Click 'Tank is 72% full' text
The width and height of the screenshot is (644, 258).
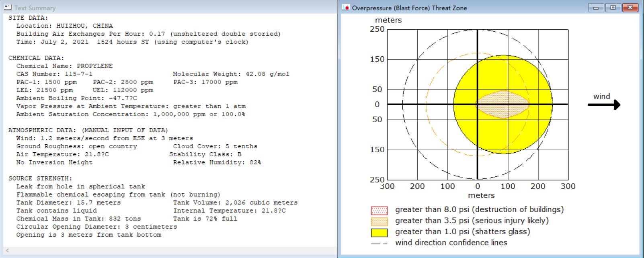[x=205, y=219]
